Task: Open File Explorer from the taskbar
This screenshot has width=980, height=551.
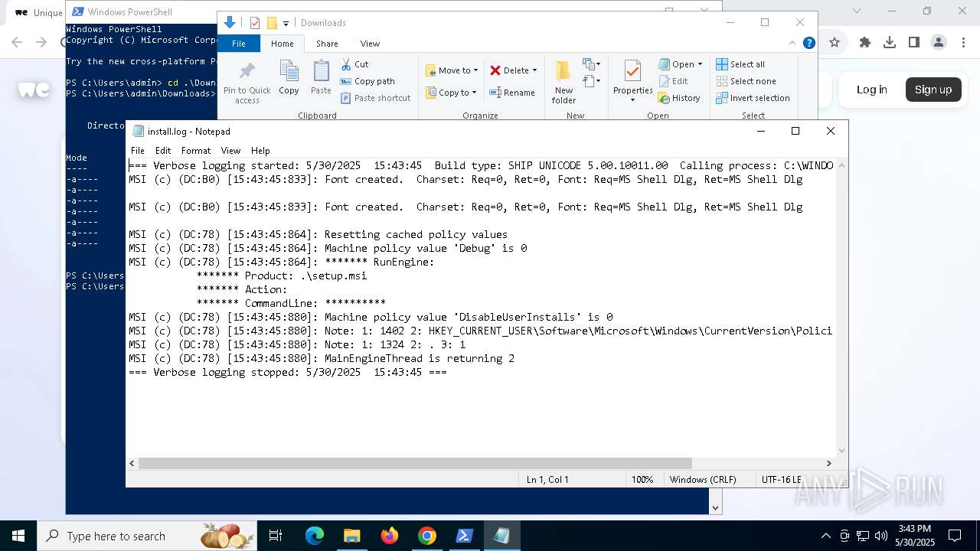Action: (x=351, y=536)
